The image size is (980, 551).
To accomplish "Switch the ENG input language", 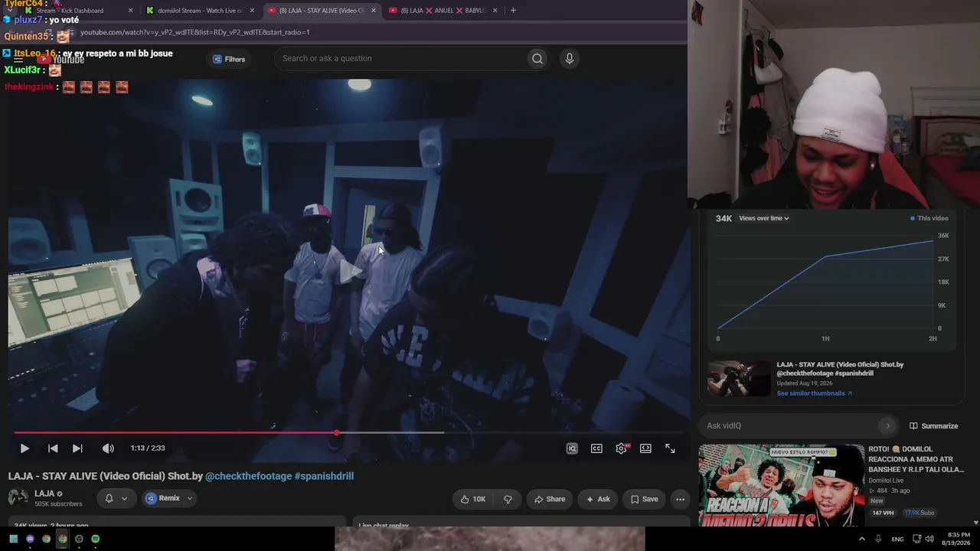I will pyautogui.click(x=897, y=539).
